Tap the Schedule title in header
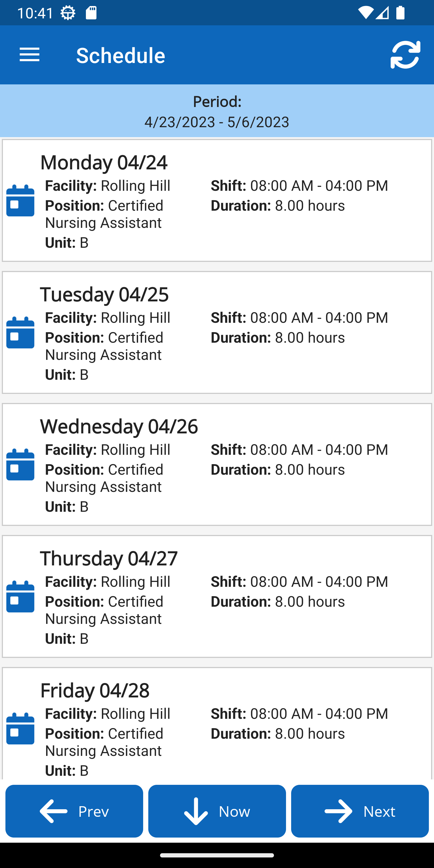 point(121,55)
